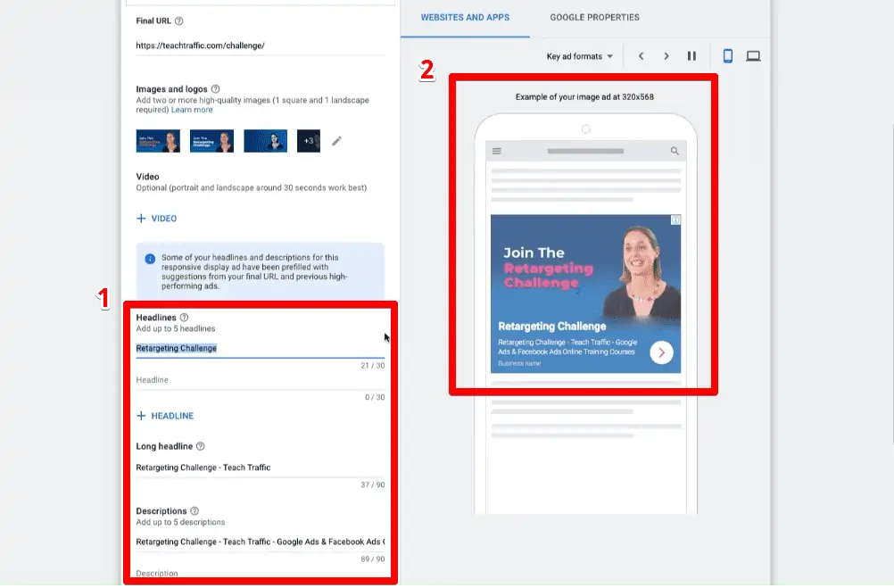894x588 pixels.
Task: Switch preview to desktop device view
Action: 753,55
